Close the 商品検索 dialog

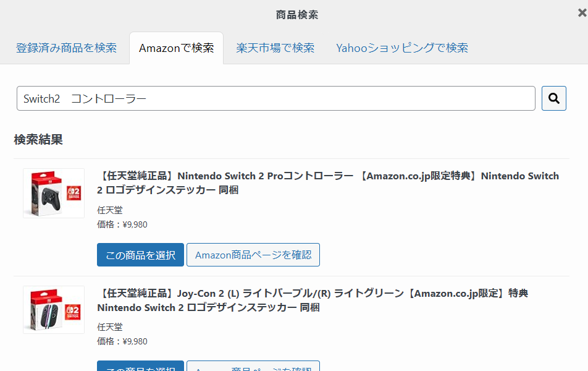tap(581, 13)
